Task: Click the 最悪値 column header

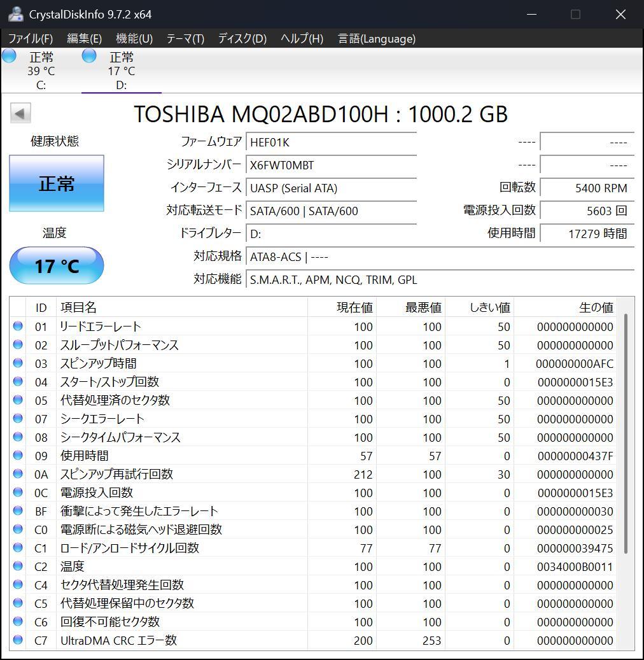Action: coord(411,307)
